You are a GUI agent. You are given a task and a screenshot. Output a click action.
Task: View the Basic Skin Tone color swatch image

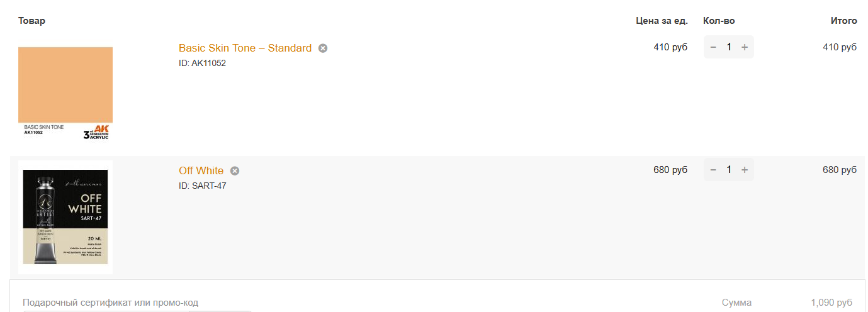tap(65, 93)
